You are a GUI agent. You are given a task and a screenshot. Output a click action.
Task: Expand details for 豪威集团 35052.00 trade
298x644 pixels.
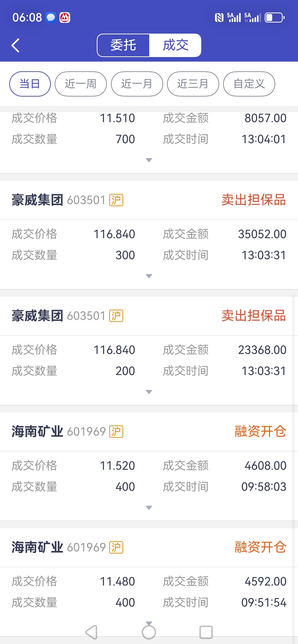pyautogui.click(x=149, y=276)
